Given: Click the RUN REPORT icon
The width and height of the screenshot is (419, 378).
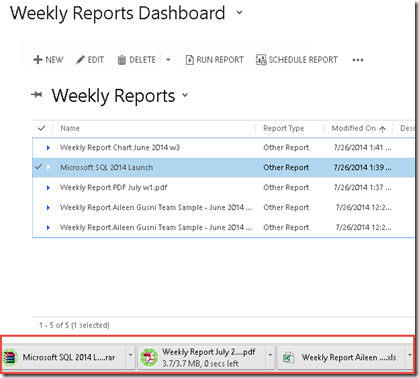Looking at the screenshot, I should tap(189, 60).
